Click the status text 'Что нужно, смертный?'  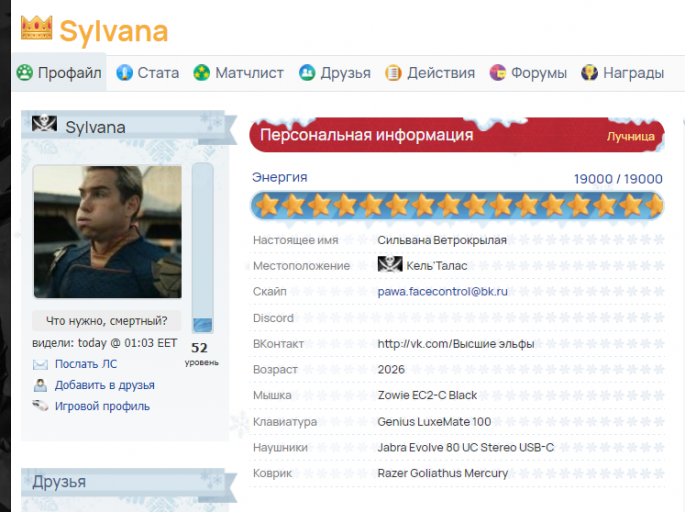pos(107,321)
